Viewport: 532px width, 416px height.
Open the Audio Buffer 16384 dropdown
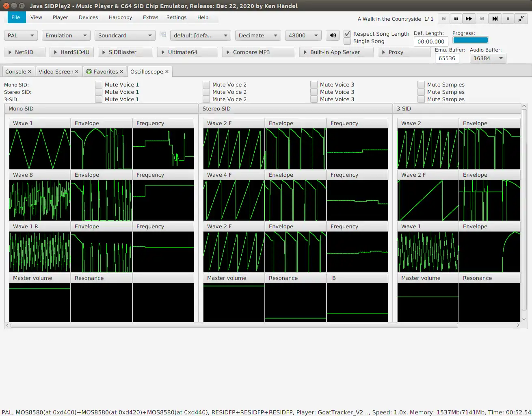[x=488, y=58]
